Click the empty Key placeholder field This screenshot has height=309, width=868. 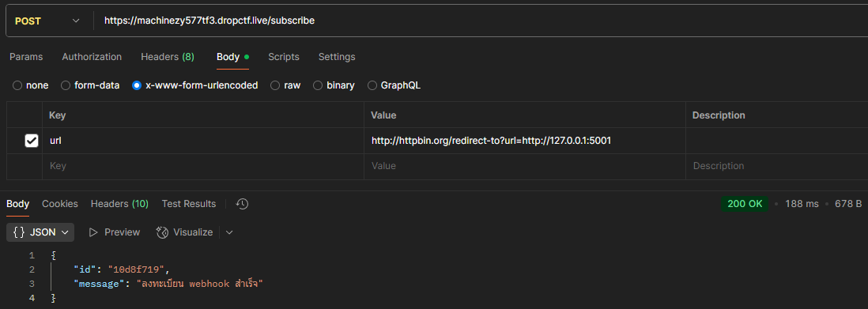point(202,166)
